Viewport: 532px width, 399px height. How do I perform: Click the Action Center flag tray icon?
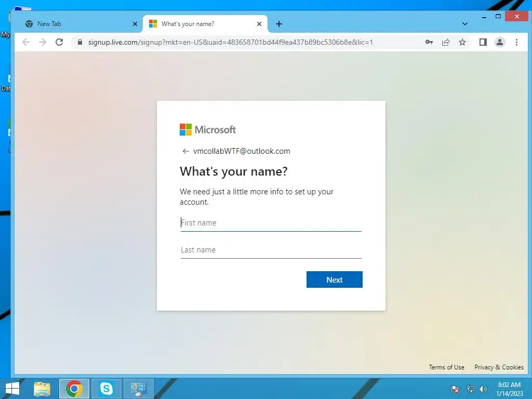455,389
